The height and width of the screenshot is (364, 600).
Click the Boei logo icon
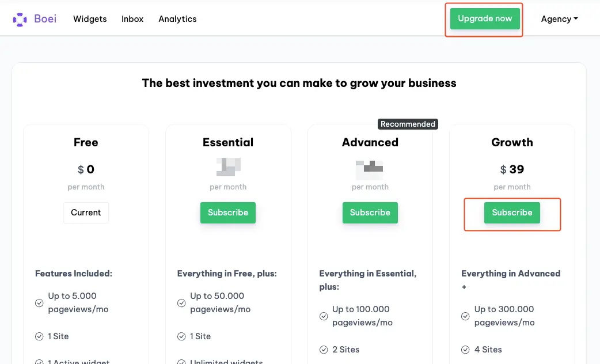[20, 19]
